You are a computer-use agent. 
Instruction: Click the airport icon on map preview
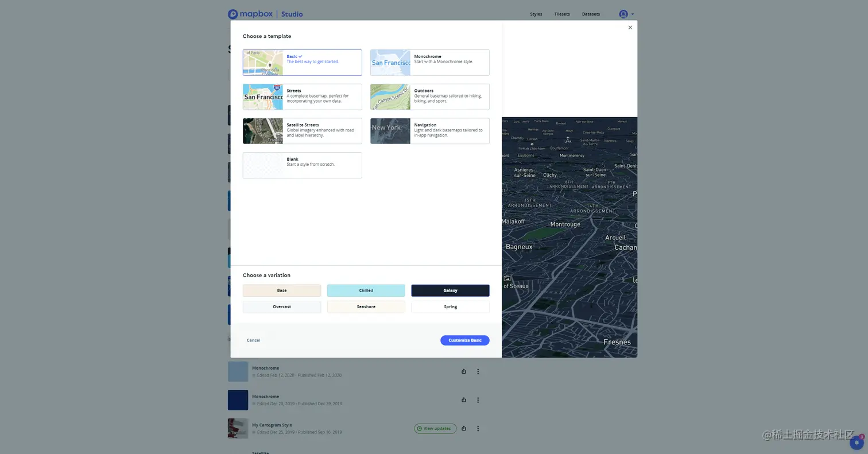coord(568,139)
